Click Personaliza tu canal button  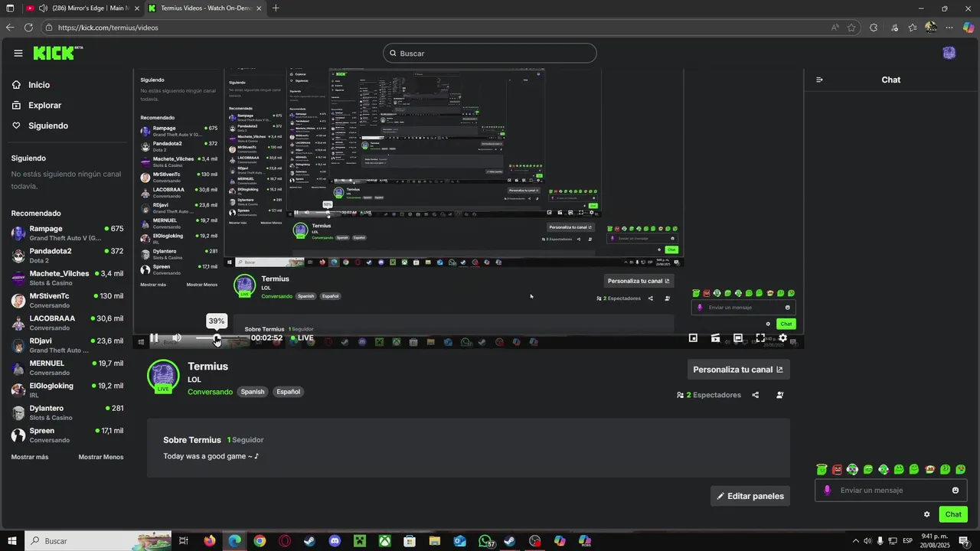[x=738, y=370]
